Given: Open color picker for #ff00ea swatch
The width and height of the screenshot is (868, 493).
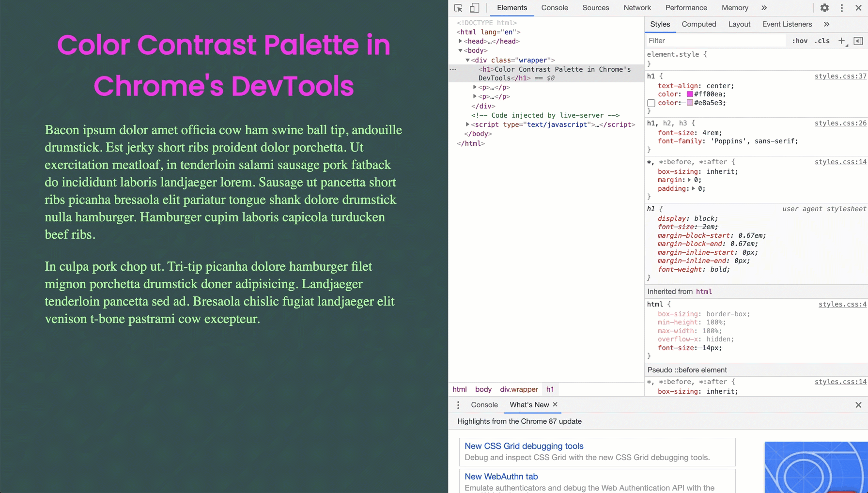Looking at the screenshot, I should point(690,94).
